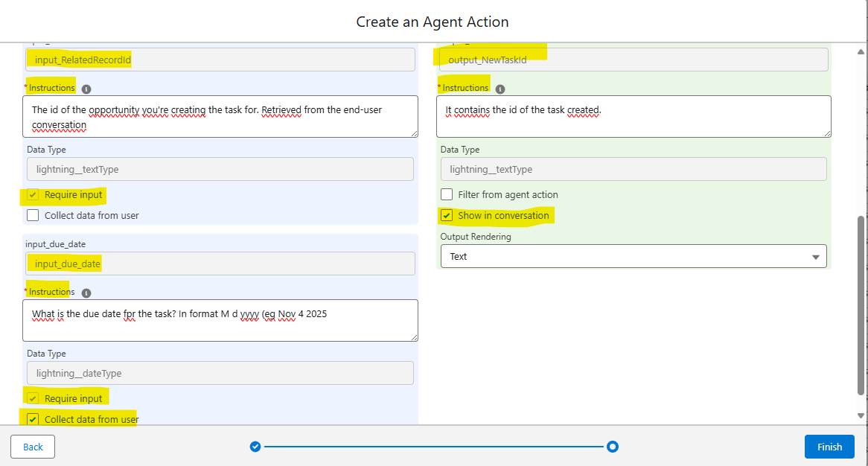Click the current second step progress indicator
This screenshot has height=466, width=868.
tap(613, 447)
